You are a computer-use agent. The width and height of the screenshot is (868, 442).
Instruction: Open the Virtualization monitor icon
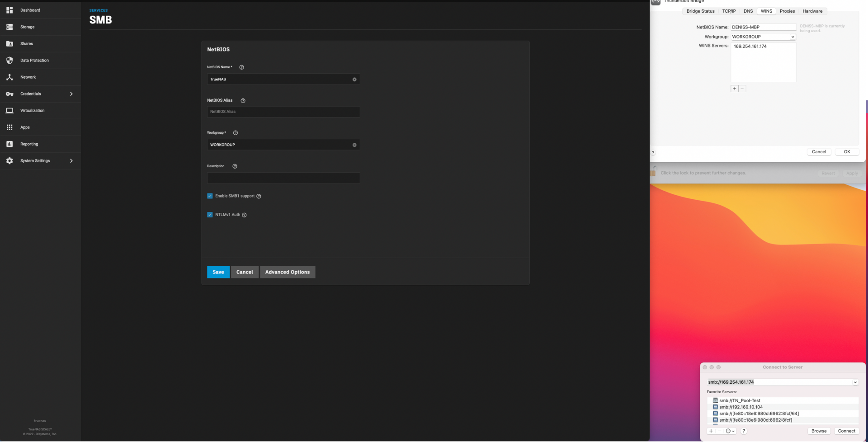tap(9, 111)
